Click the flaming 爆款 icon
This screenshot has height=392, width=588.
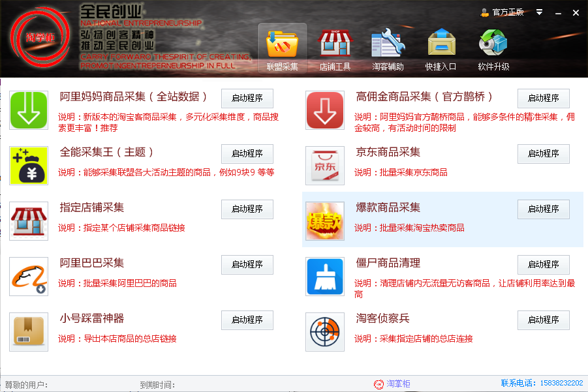[325, 221]
